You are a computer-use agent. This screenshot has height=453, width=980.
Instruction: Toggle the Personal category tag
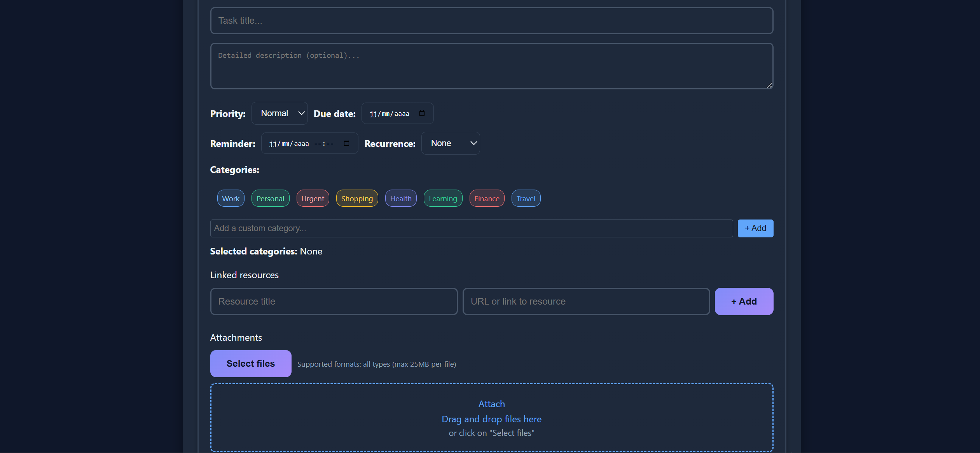(270, 199)
